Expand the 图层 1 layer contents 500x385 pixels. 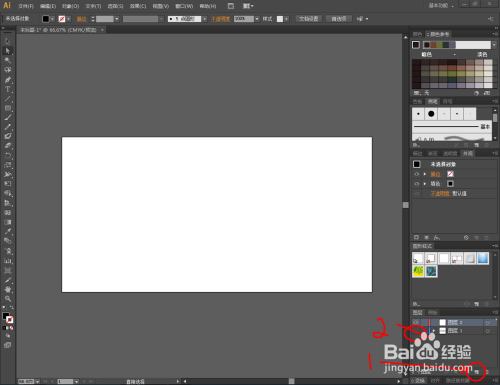tap(434, 331)
